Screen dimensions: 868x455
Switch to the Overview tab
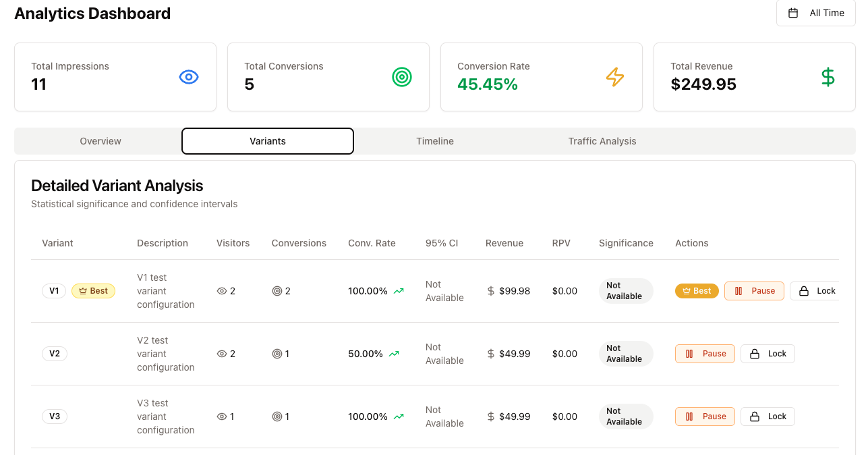[100, 141]
